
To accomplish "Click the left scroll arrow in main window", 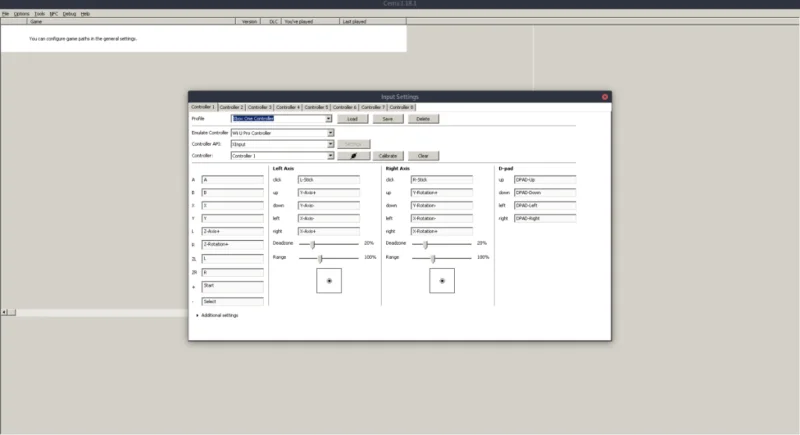I will (x=4, y=312).
